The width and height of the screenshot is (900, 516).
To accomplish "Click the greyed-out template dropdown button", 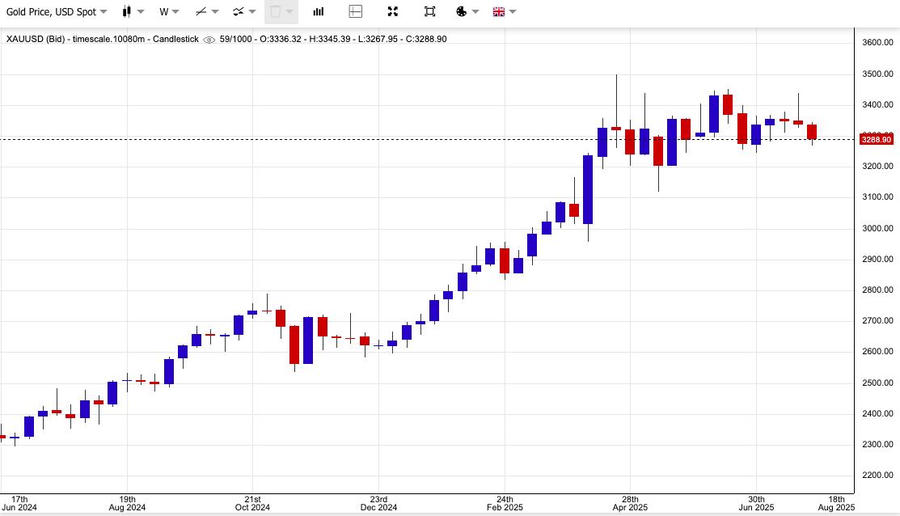I will (x=281, y=12).
